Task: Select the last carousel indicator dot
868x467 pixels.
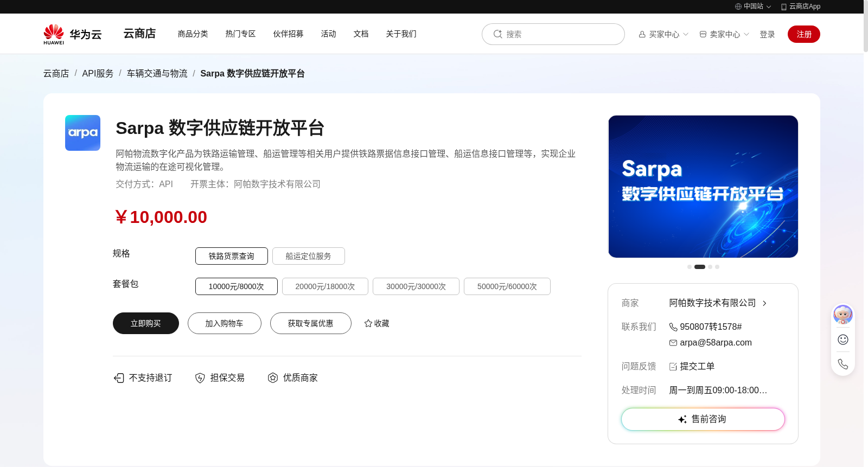Action: pyautogui.click(x=717, y=267)
